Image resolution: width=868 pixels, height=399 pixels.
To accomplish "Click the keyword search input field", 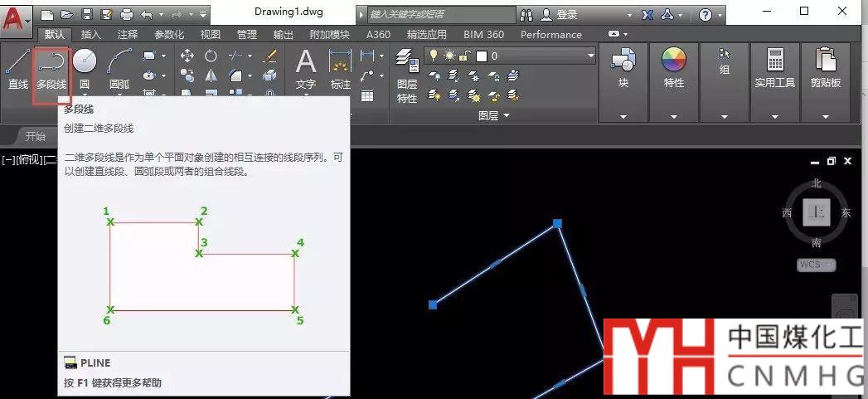I will pos(436,15).
